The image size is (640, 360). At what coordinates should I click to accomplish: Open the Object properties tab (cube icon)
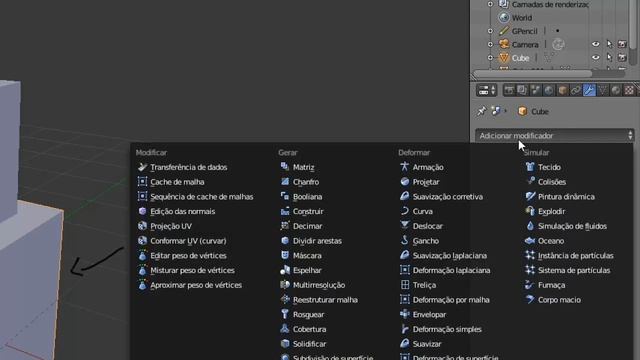pyautogui.click(x=562, y=90)
